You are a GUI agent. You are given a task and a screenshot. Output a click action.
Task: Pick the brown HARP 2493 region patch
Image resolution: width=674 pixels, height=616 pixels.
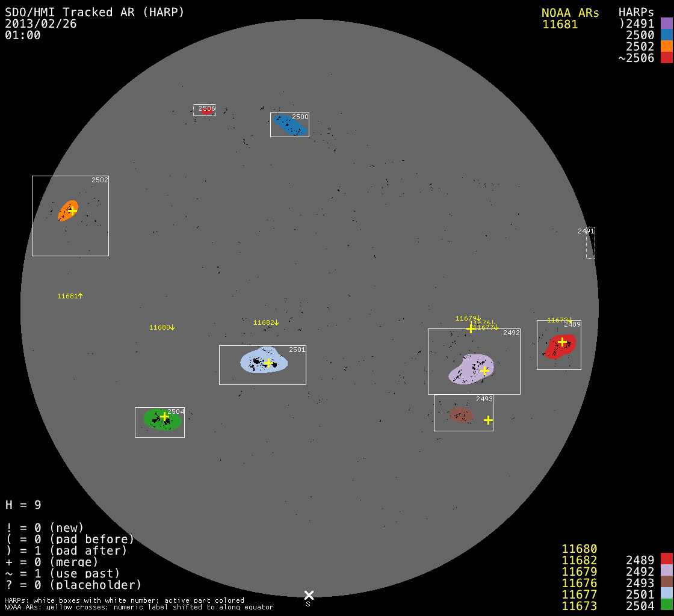click(461, 415)
